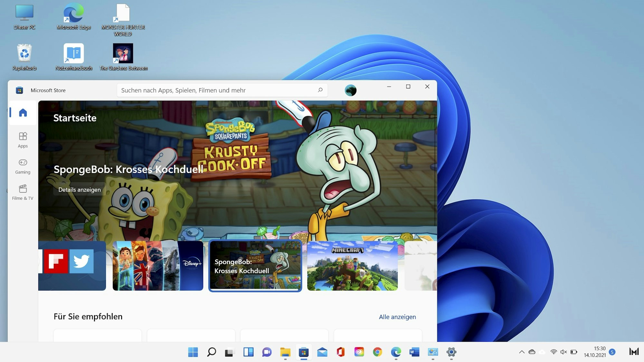Unmute the system volume in the tray
644x362 pixels.
tap(563, 352)
